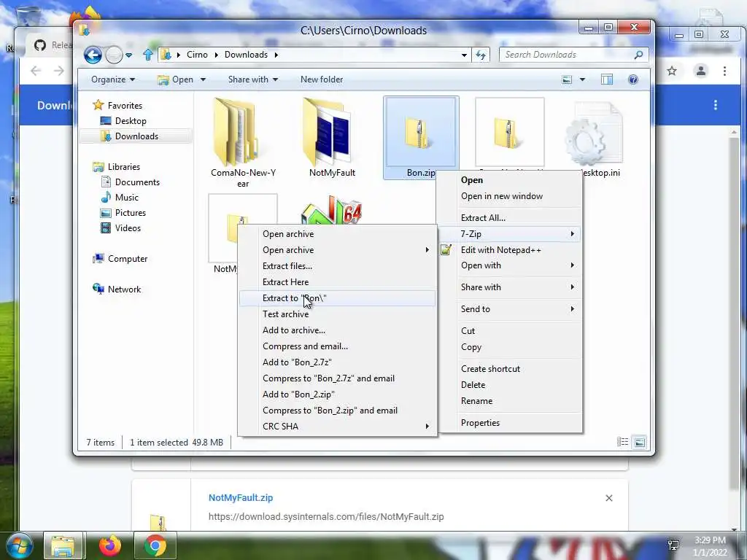Open the Chrome three-dot menu

pyautogui.click(x=724, y=71)
